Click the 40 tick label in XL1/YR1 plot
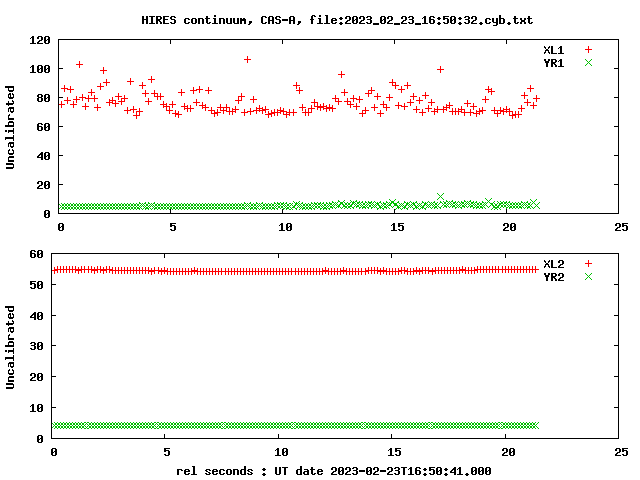Viewport: 640px width, 480px height. click(44, 156)
